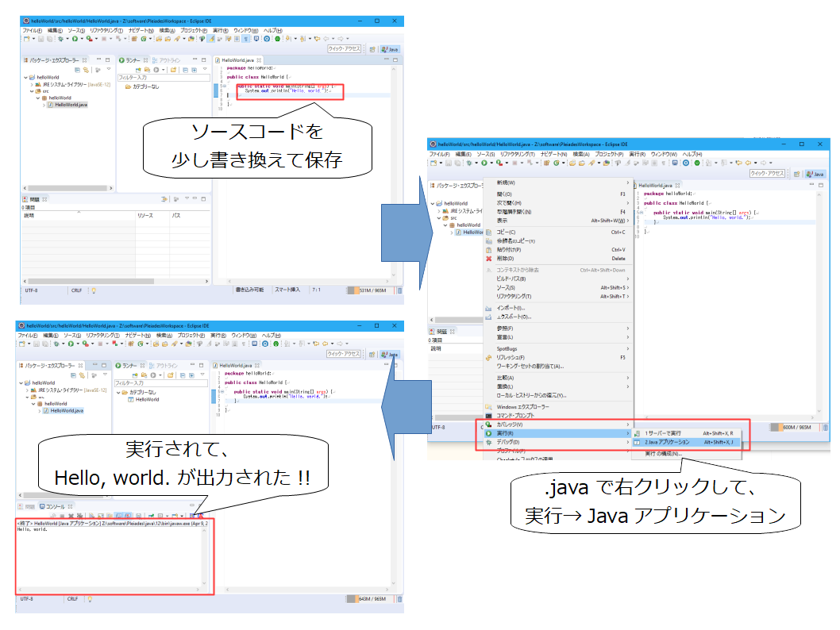Screen dimensions: 840x630
Task: Select カバレッジ(V) entry in context menu
Action: (557, 424)
